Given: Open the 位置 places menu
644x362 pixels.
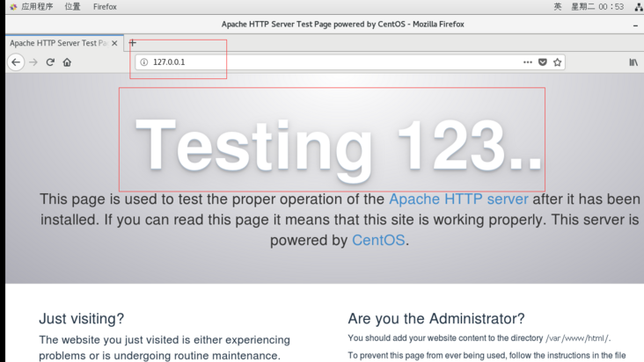Looking at the screenshot, I should click(73, 6).
